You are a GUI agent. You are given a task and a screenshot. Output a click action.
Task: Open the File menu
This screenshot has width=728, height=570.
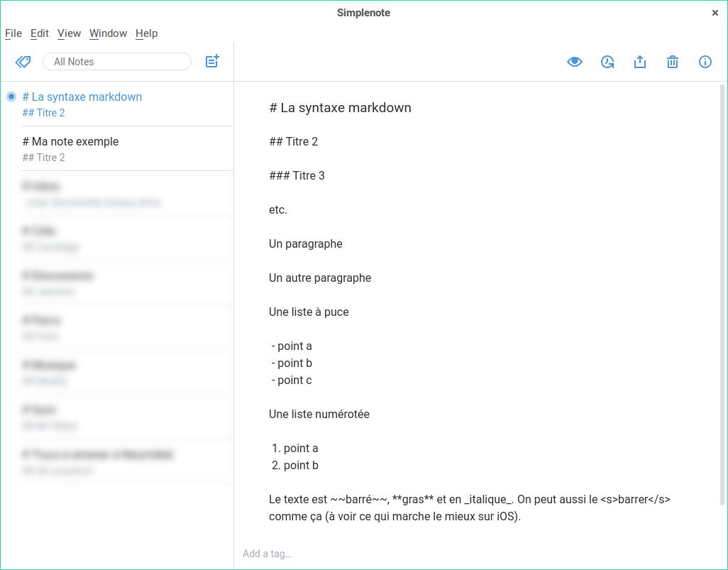coord(13,33)
